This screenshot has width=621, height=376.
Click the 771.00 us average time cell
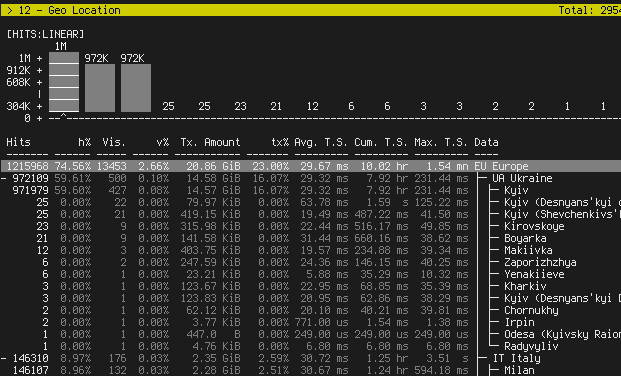pos(321,323)
